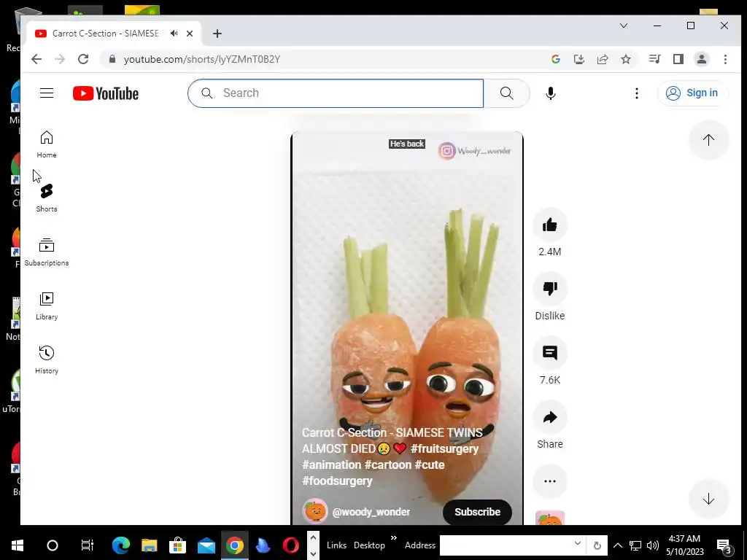This screenshot has height=560, width=747.
Task: Share the short video
Action: (x=550, y=418)
